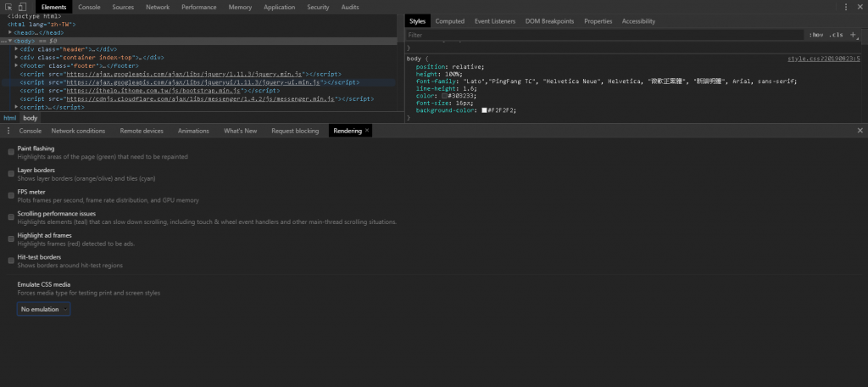Toggle the device toolbar icon
The image size is (868, 387).
22,7
